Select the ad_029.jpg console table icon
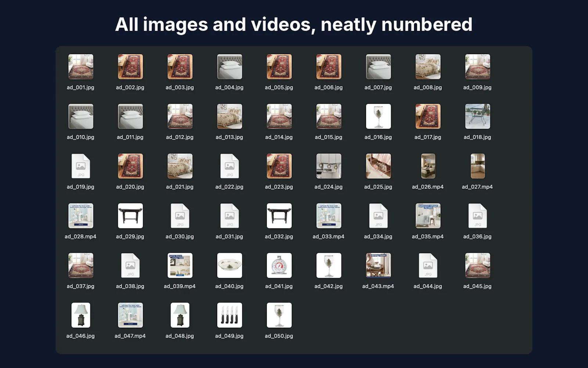 coord(130,216)
